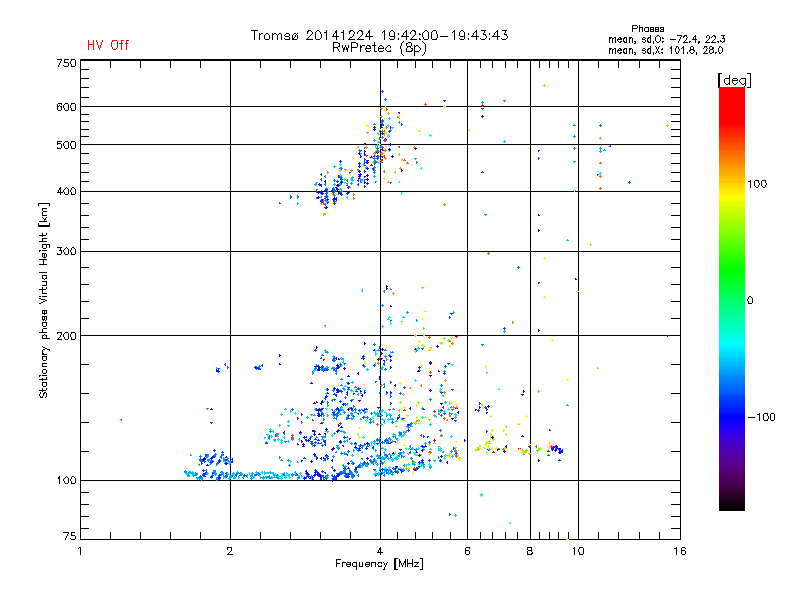This screenshot has width=800, height=600.
Task: Click the 'Stationary phase Virtual Height [km]' axis title
Action: click(44, 301)
